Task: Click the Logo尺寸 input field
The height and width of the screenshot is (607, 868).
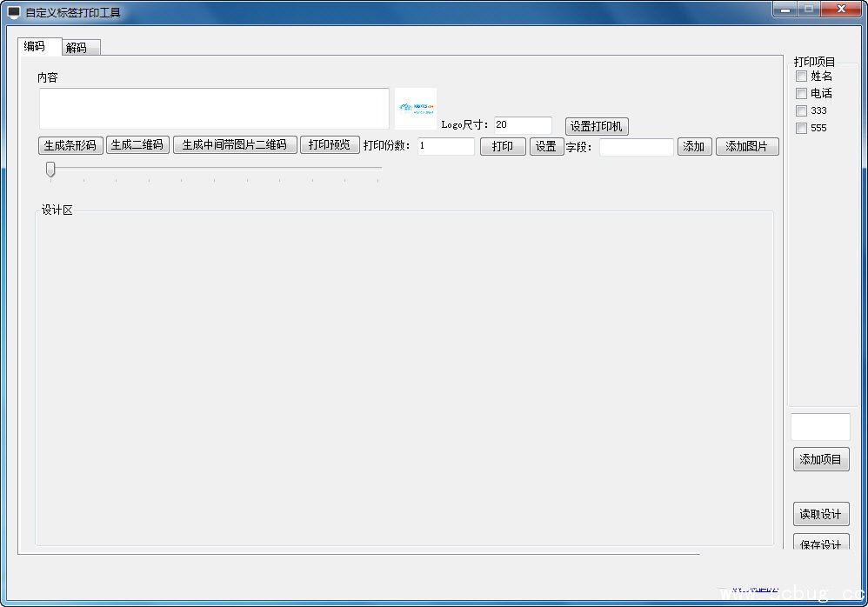Action: [523, 125]
